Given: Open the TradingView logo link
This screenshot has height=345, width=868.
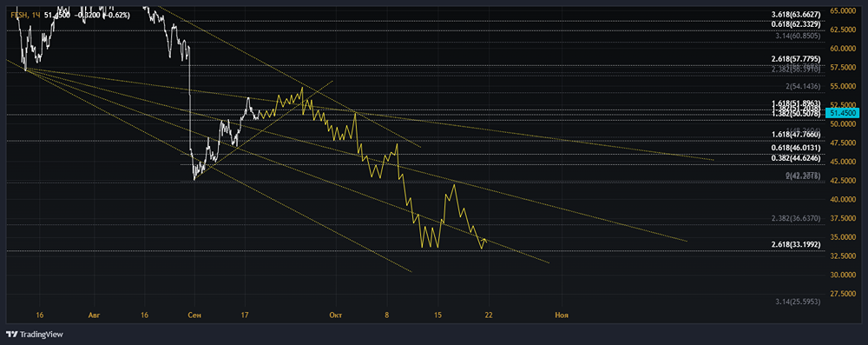Looking at the screenshot, I should click(35, 334).
